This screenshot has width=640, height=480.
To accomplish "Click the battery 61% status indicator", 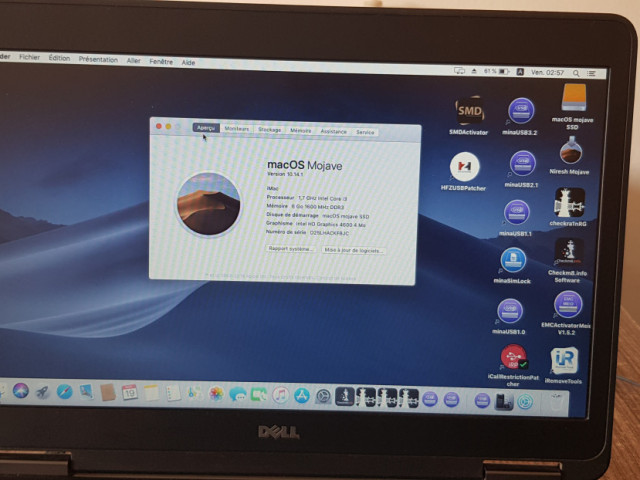I will (496, 71).
